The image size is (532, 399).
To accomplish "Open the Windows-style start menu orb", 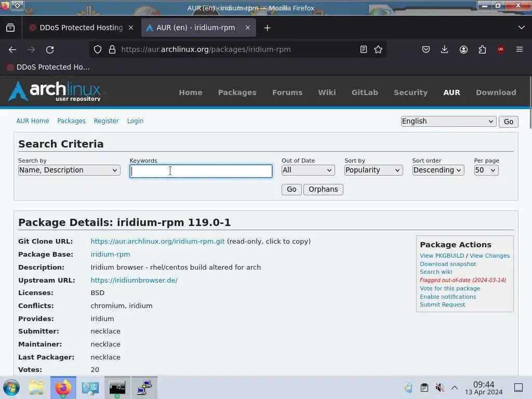I will pyautogui.click(x=11, y=388).
